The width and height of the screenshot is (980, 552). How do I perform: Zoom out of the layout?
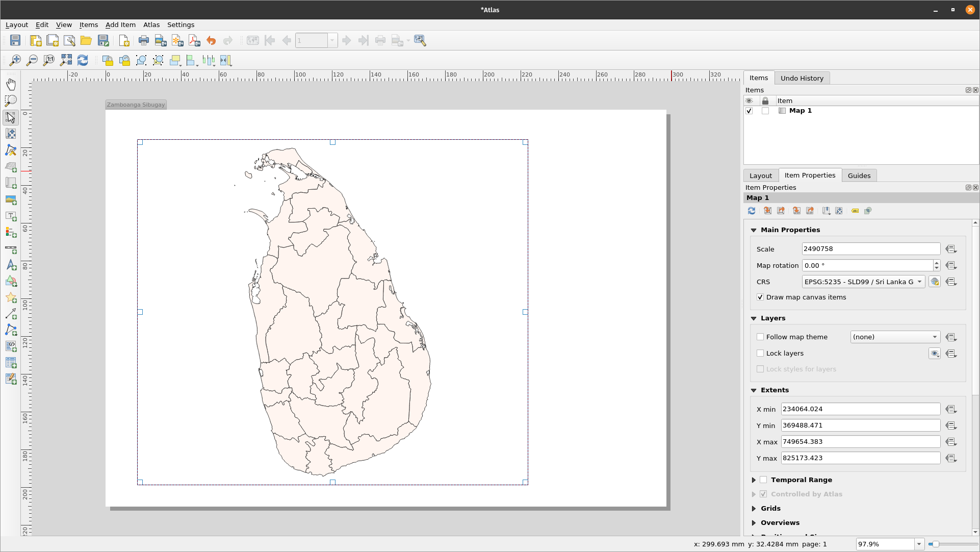coord(32,60)
